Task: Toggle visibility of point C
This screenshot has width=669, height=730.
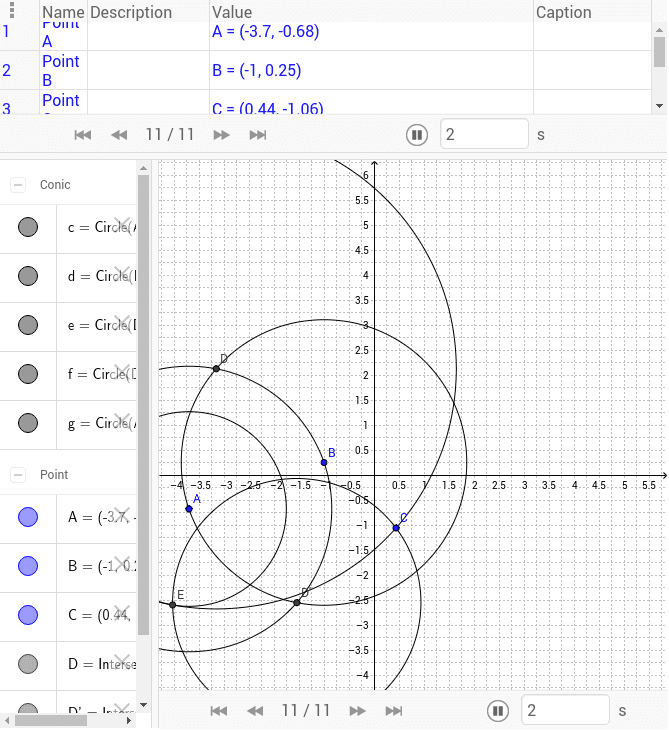Action: (28, 615)
